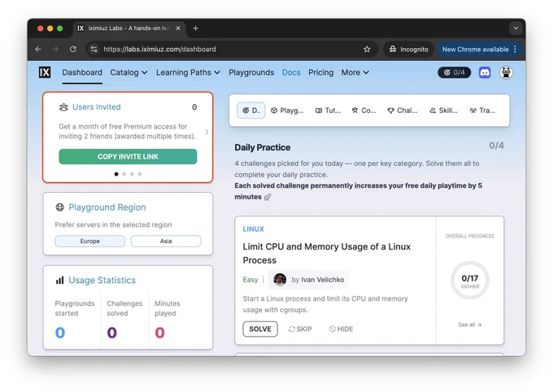The image size is (553, 392).
Task: Click COPY INVITE LINK button
Action: pos(128,157)
